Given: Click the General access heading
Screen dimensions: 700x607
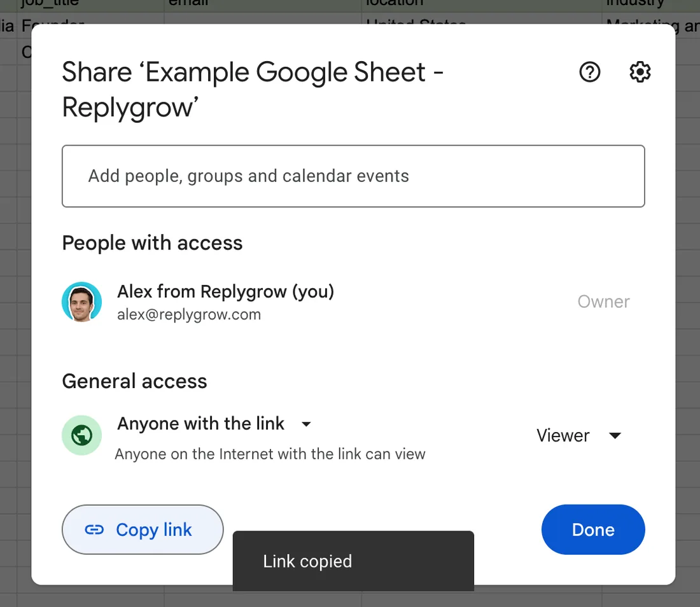Looking at the screenshot, I should [x=134, y=382].
